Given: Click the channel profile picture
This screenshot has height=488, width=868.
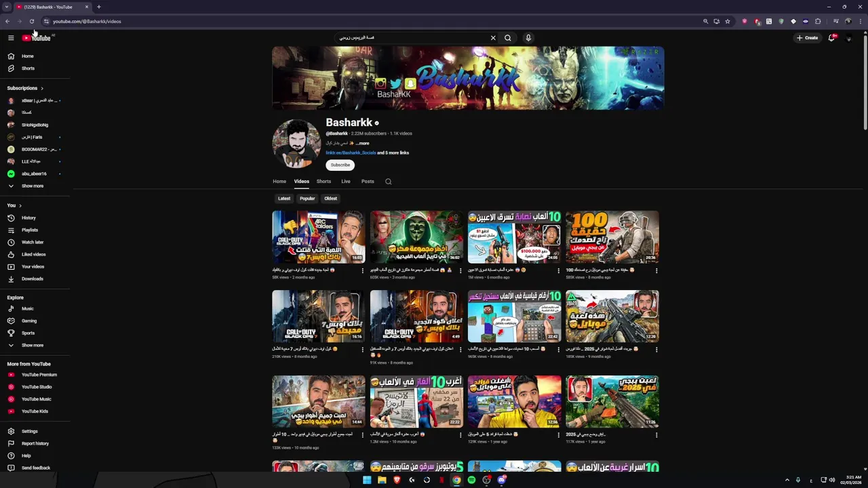Looking at the screenshot, I should click(x=296, y=144).
